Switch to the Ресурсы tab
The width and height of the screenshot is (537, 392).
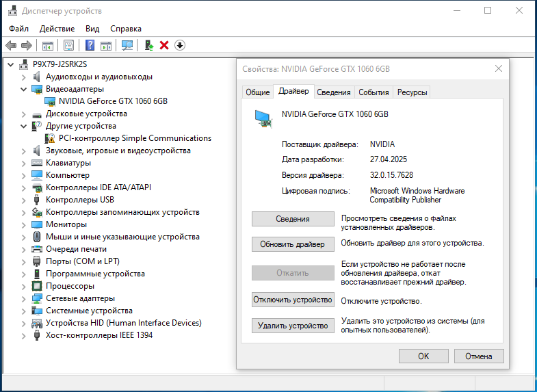coord(412,92)
